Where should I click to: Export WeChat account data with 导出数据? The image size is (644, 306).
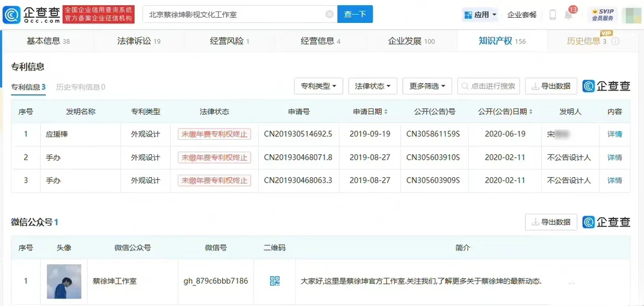pyautogui.click(x=551, y=222)
